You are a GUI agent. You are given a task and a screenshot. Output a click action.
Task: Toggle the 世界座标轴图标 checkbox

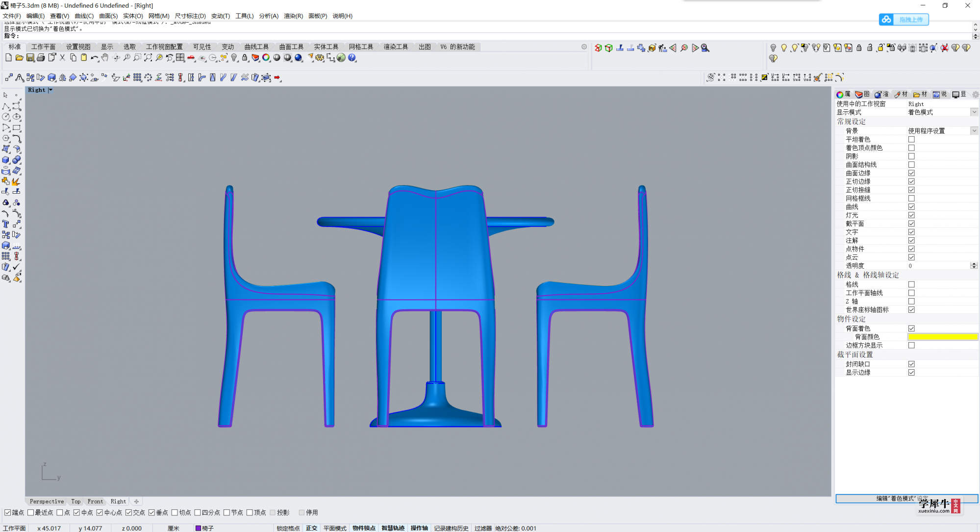point(911,310)
